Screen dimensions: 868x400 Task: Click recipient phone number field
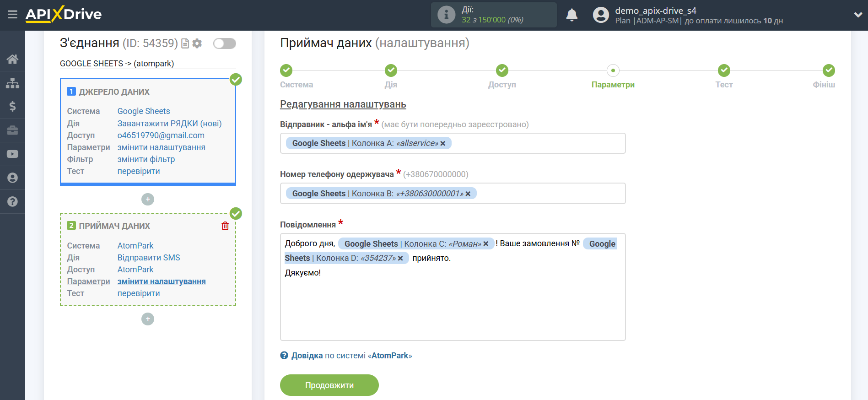click(453, 194)
